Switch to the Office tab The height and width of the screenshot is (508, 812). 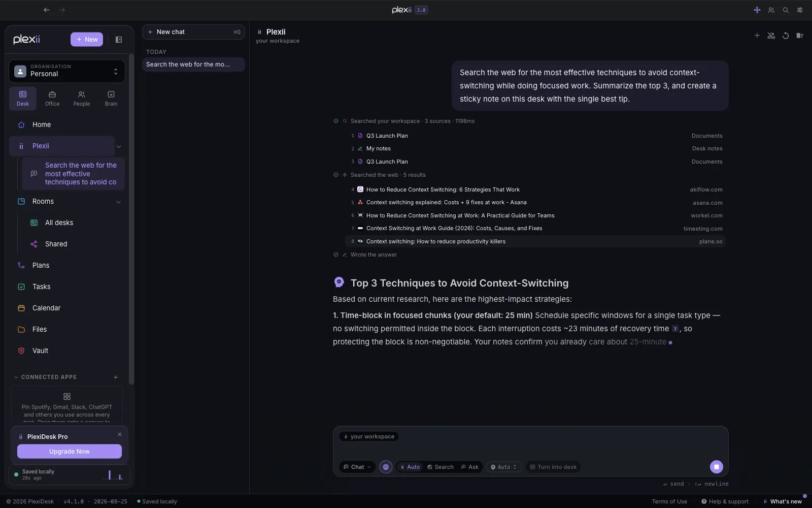click(52, 99)
